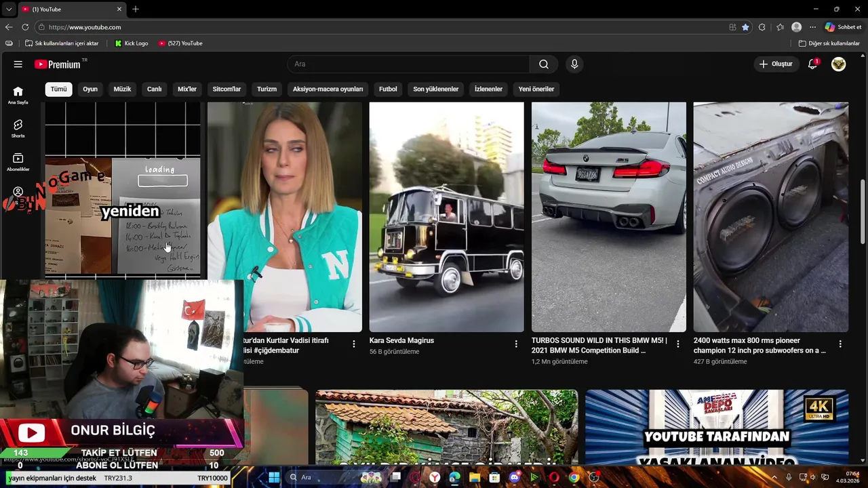The width and height of the screenshot is (868, 488).
Task: Open 'yeniden' loading short thumbnail
Action: coord(123,190)
